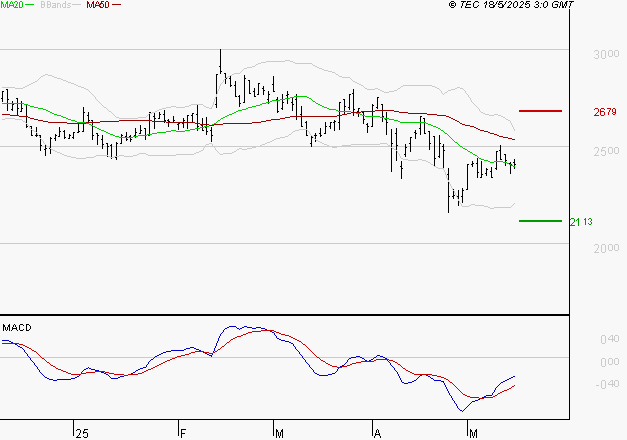Click the F month label on time axis
This screenshot has height=440, width=627.
(x=183, y=433)
